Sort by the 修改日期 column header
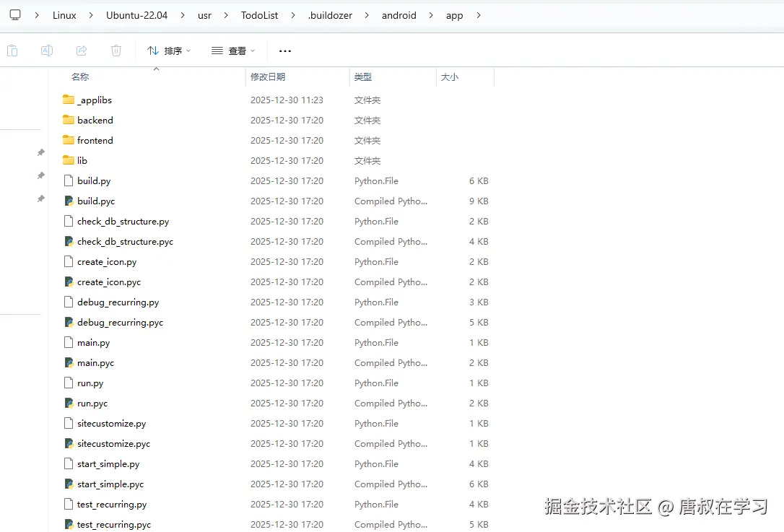This screenshot has width=784, height=532. pos(268,77)
